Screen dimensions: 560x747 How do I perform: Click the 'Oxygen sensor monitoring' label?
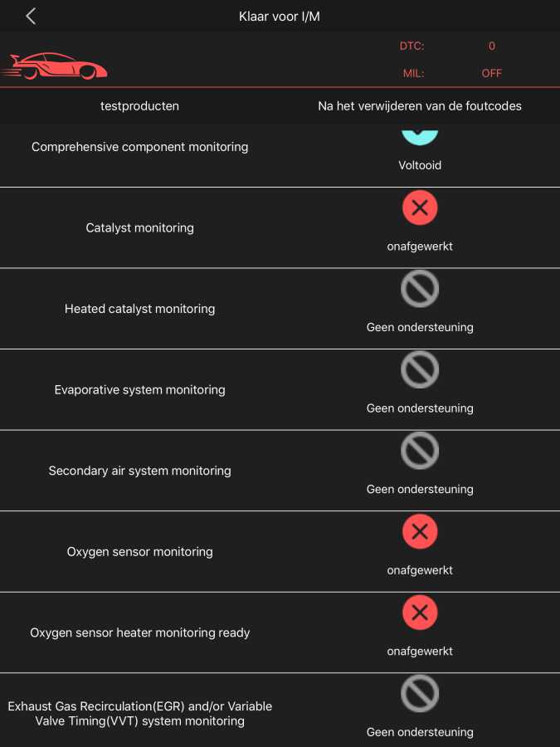tap(139, 552)
